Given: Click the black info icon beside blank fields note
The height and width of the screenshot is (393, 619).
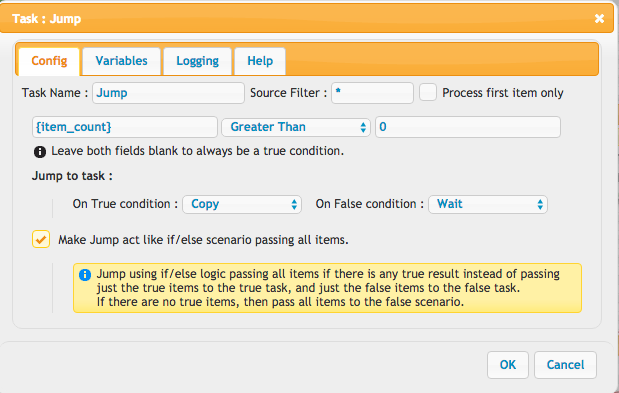Looking at the screenshot, I should pyautogui.click(x=40, y=152).
